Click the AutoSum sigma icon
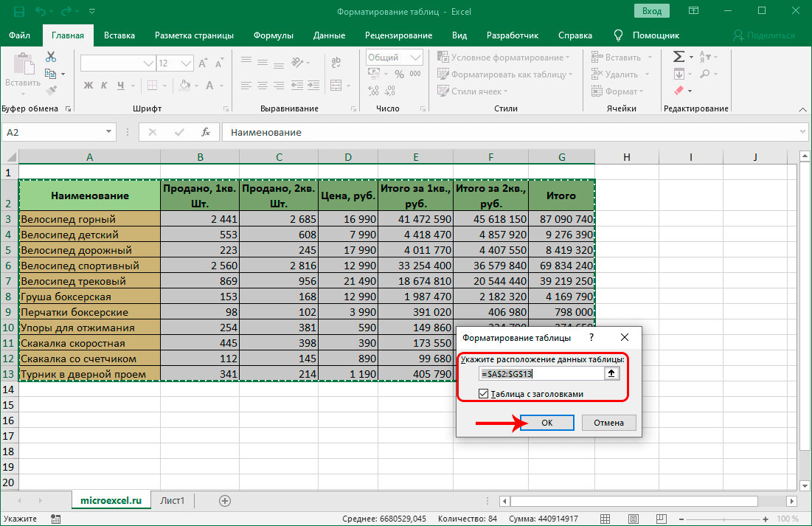Image resolution: width=812 pixels, height=526 pixels. click(679, 57)
